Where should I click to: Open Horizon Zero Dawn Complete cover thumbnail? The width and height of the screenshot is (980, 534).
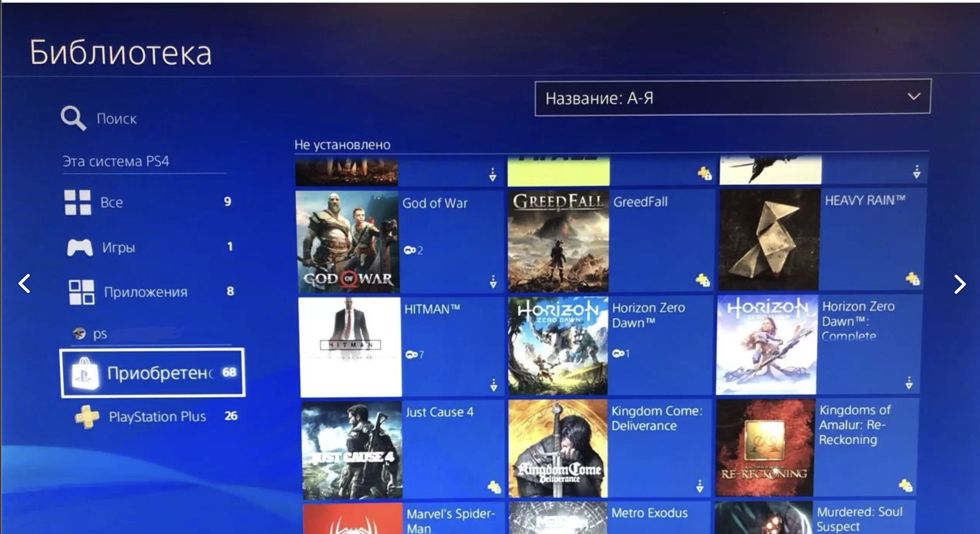pos(767,345)
